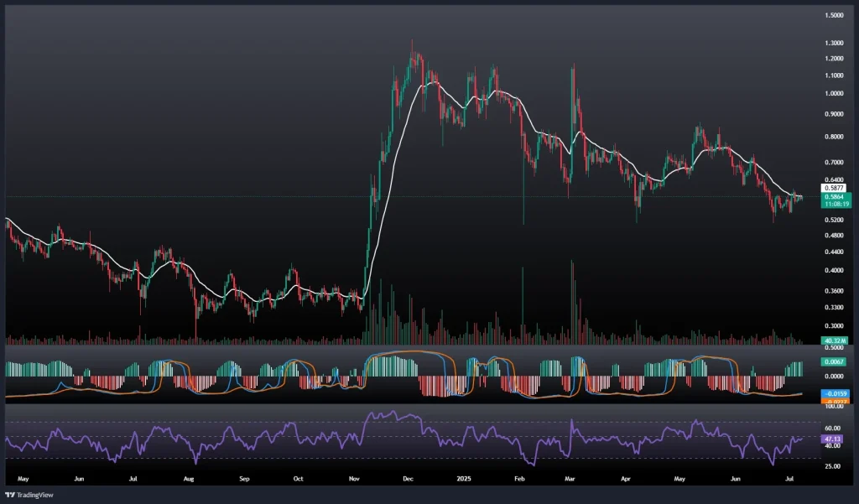Screen dimensions: 859x504
Task: Click the blue -0.0159 indicator value tag
Action: [833, 392]
